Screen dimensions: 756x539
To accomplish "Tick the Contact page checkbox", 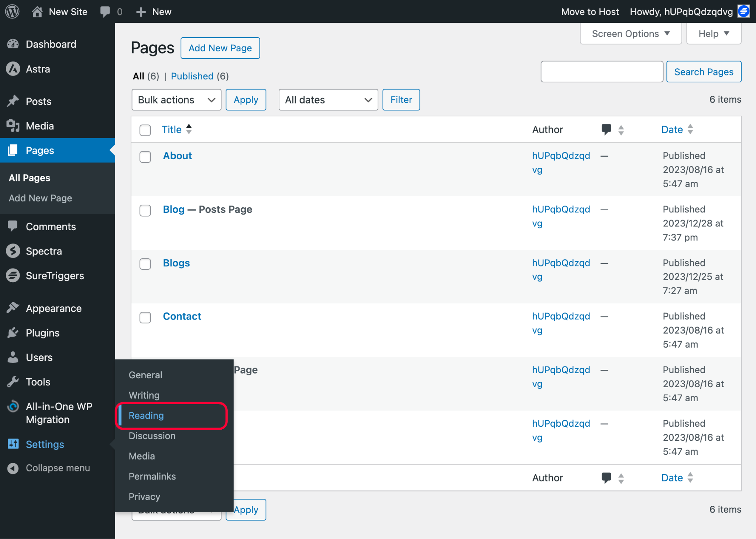I will (145, 317).
